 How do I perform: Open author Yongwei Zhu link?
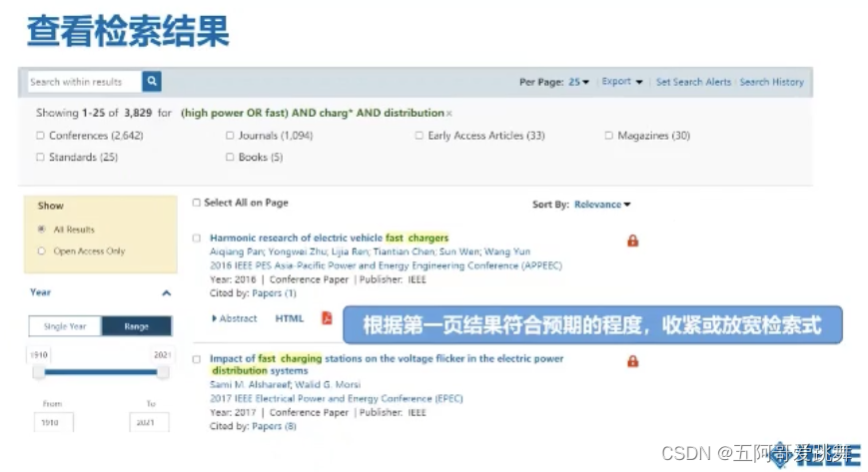point(298,251)
